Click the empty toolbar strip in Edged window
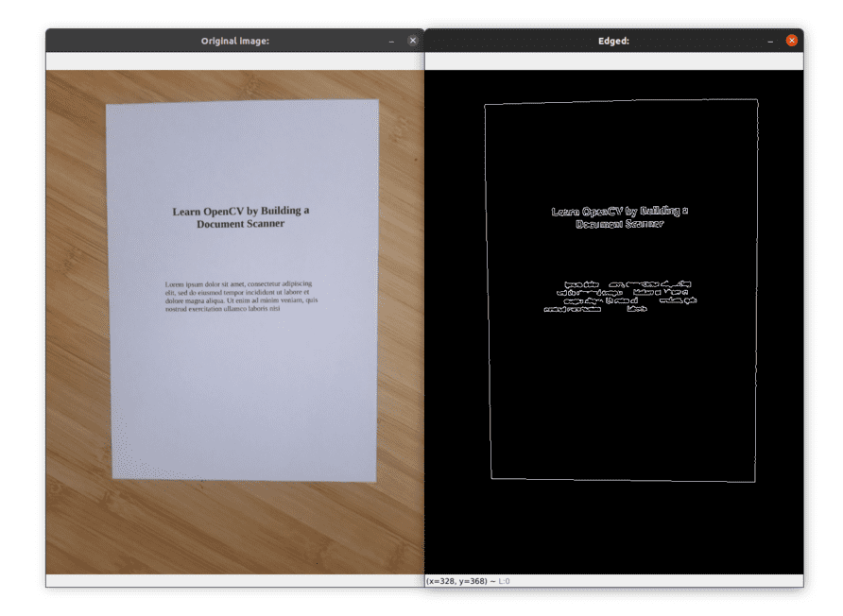 point(614,60)
